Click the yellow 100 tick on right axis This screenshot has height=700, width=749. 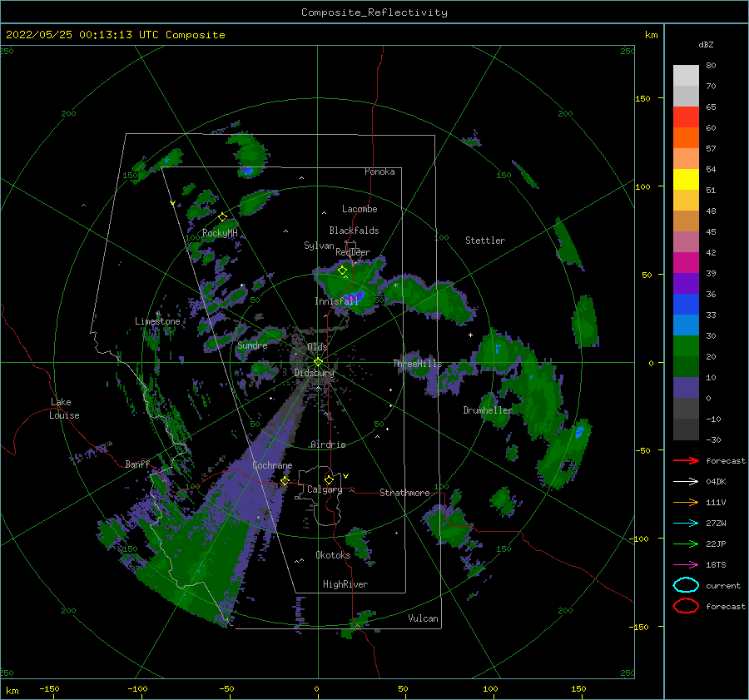643,186
